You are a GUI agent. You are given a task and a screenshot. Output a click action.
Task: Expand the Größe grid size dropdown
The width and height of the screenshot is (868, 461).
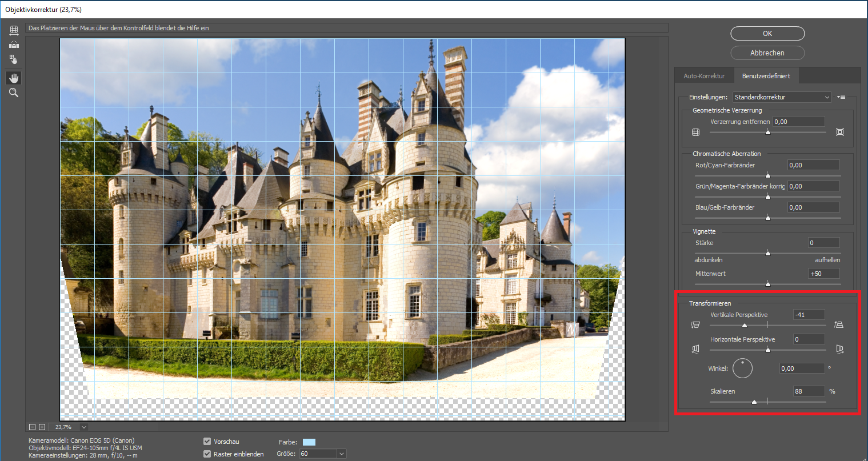(x=341, y=454)
